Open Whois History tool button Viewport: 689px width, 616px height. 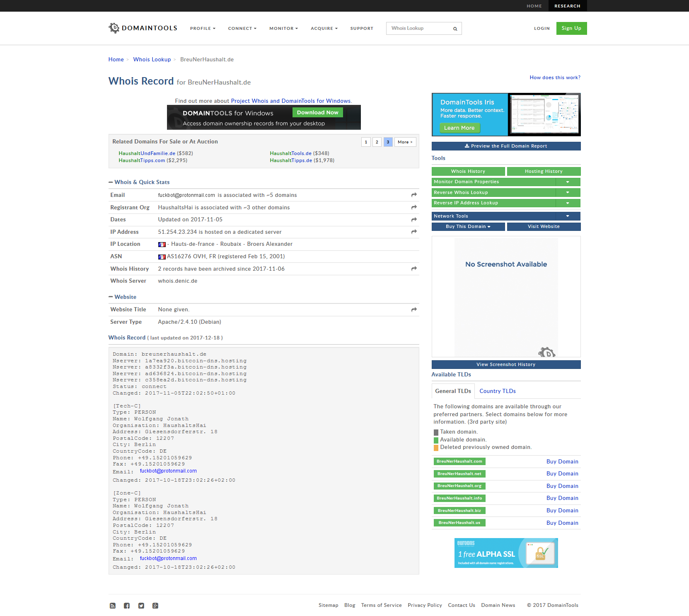[x=468, y=171]
